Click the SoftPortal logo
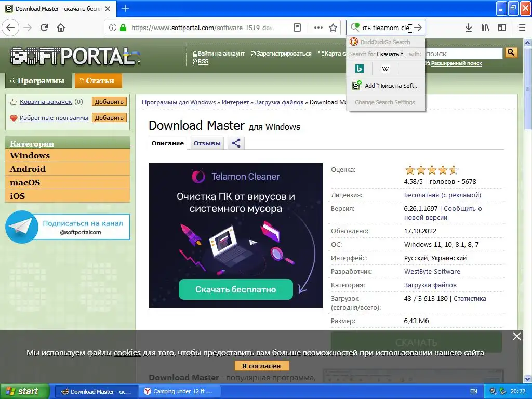 [x=75, y=56]
